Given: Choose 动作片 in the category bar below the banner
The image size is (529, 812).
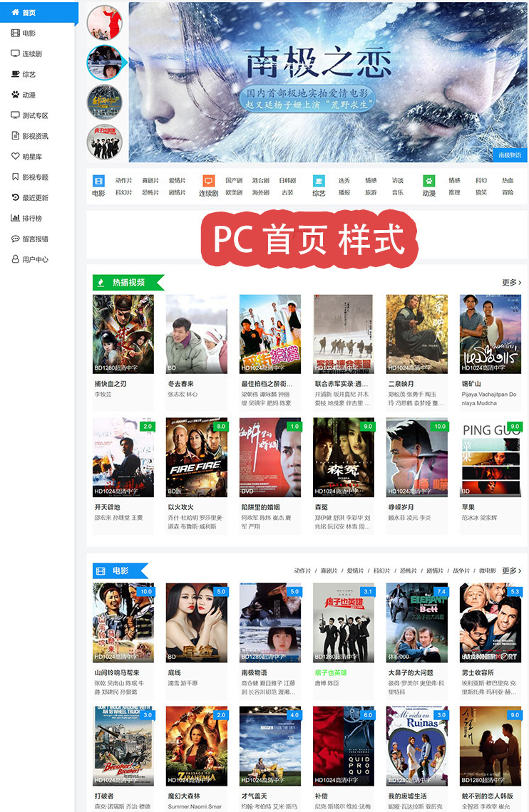Looking at the screenshot, I should click(x=123, y=181).
